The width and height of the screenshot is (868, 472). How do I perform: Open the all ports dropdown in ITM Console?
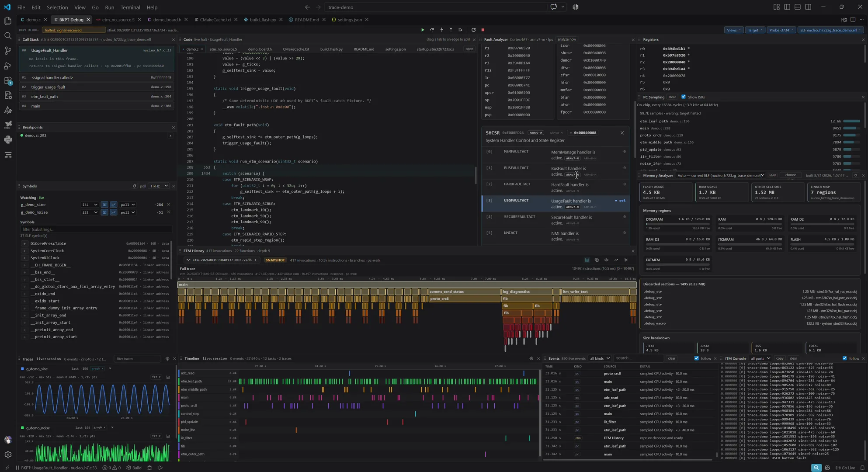pyautogui.click(x=760, y=358)
